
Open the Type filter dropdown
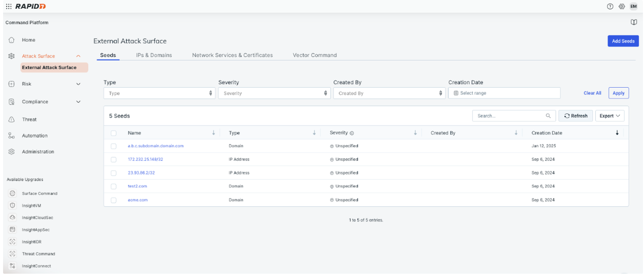point(159,93)
